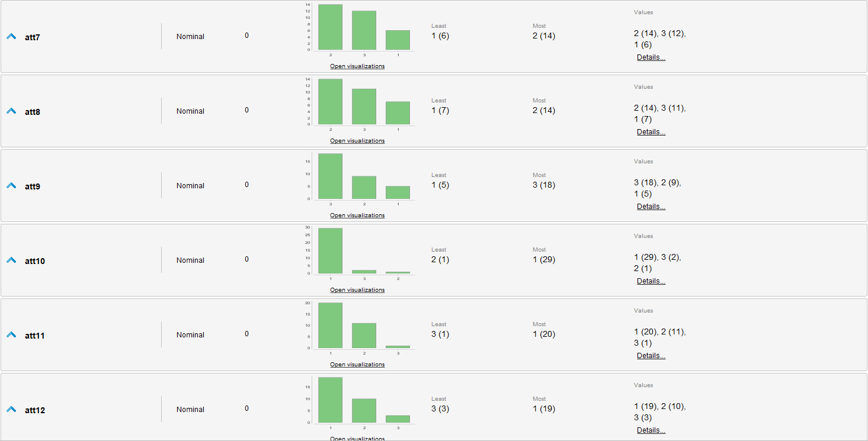Open visualizations for att11

click(357, 365)
